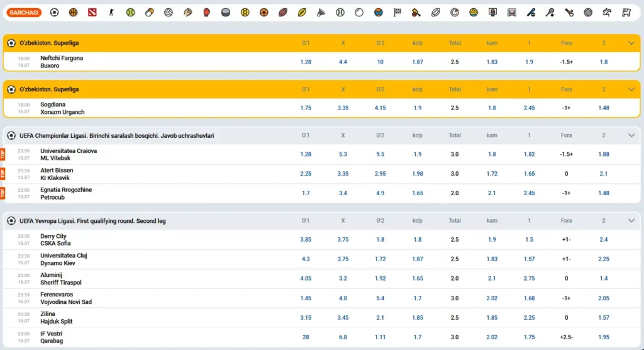Pick G'1 odds 3.85 for Derry City

[306, 239]
